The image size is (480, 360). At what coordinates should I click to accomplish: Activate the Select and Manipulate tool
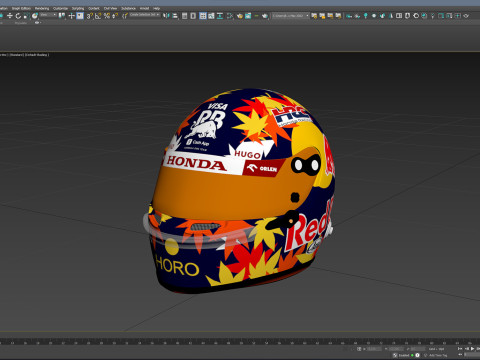pos(71,16)
